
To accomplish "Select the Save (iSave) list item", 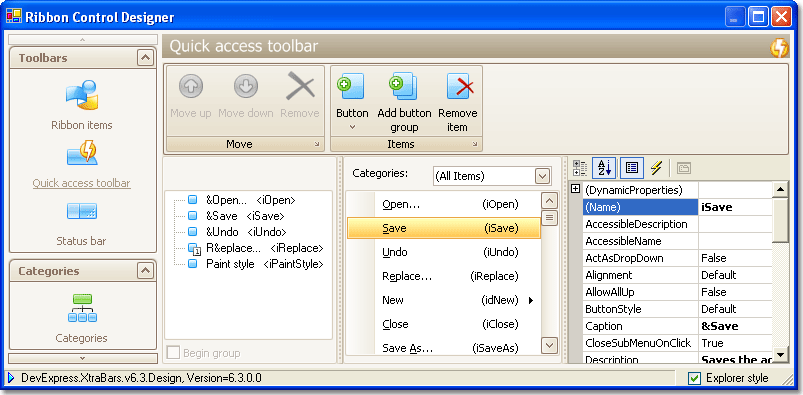I will [x=443, y=228].
